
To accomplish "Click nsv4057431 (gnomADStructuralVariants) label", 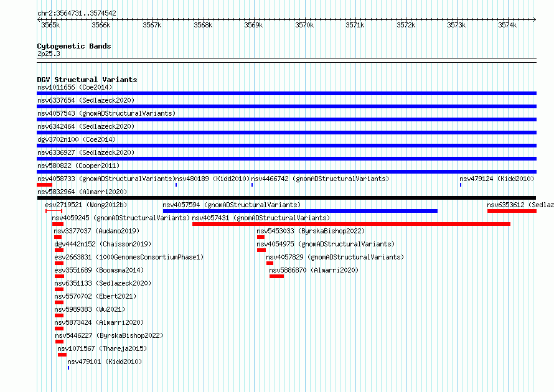I will (261, 218).
